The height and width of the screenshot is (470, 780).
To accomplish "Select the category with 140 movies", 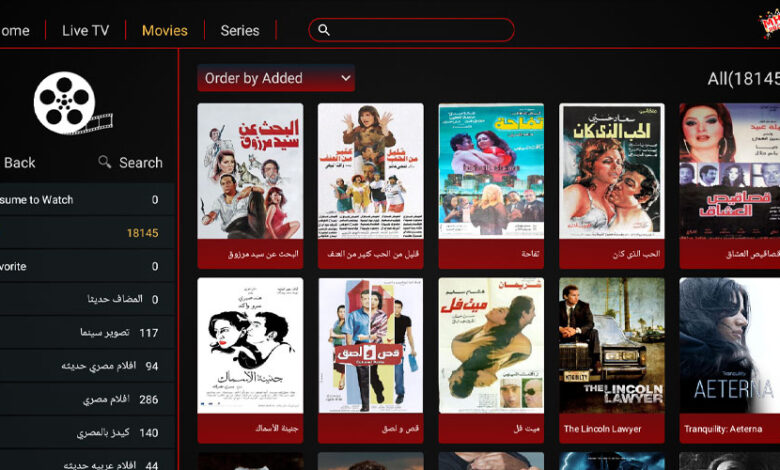I will point(87,433).
